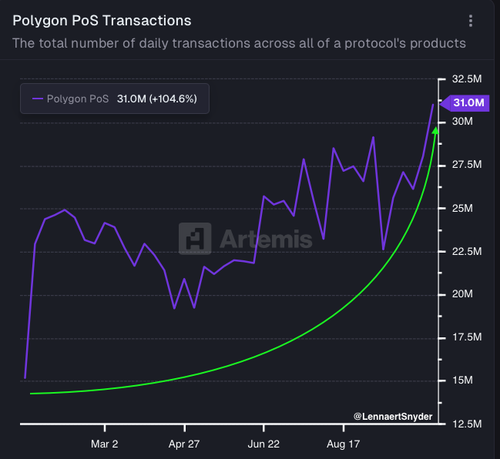The width and height of the screenshot is (500, 459).
Task: Click the chart subtitle description text
Action: click(239, 43)
